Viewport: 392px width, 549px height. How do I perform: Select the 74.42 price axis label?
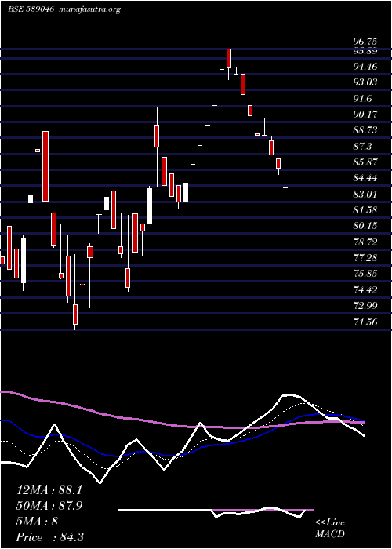(x=365, y=290)
